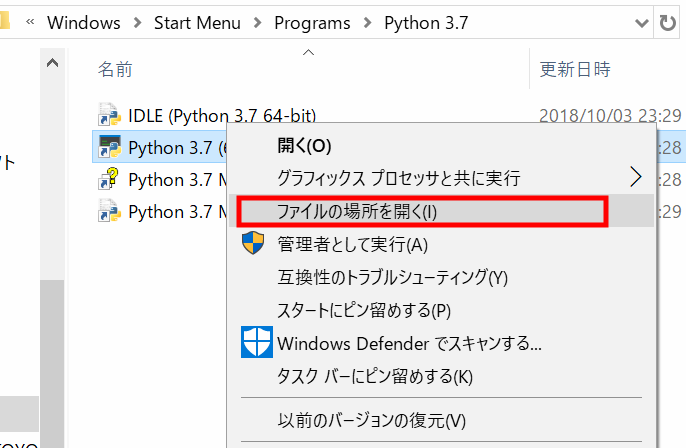Screen dimensions: 686x448
Task: Sort by 更新日時 column header
Action: pyautogui.click(x=575, y=69)
